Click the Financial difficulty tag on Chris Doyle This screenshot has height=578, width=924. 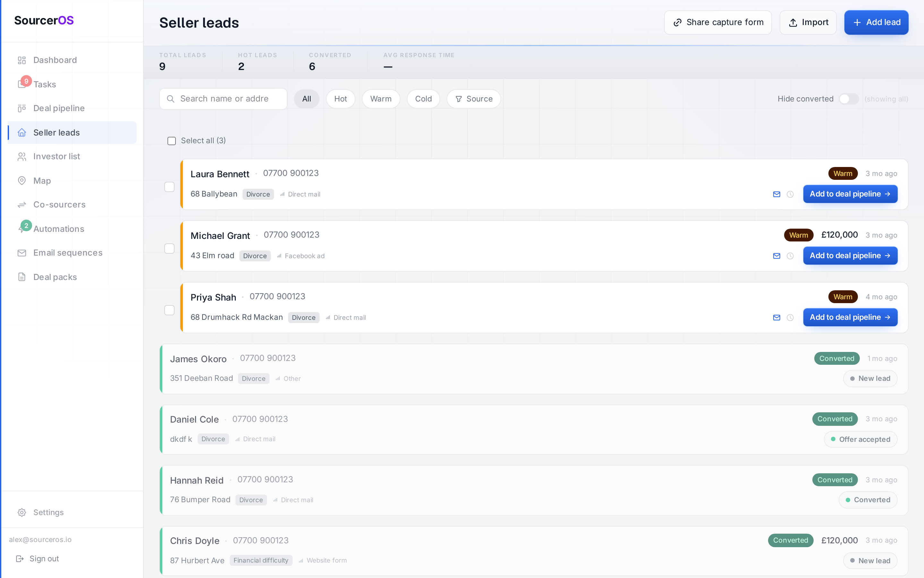(x=261, y=560)
